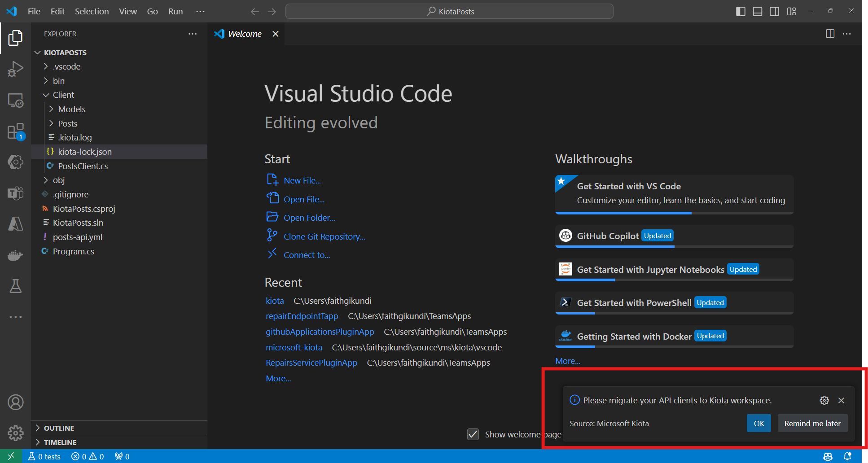Open kiota-lock.json file
Image resolution: width=868 pixels, height=463 pixels.
pos(119,152)
